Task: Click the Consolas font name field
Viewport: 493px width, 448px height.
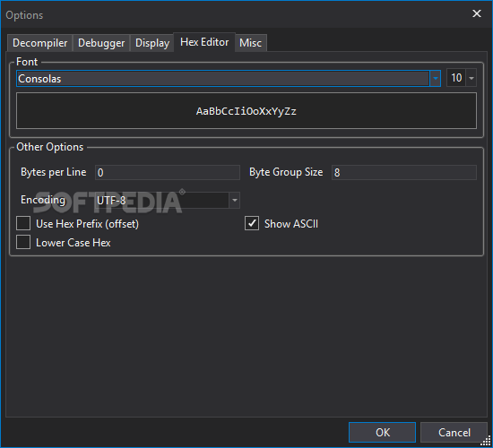Action: point(223,78)
